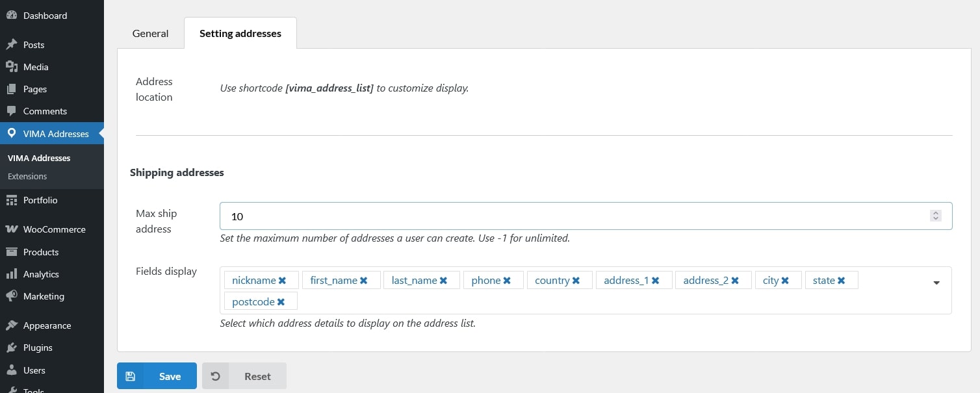Remove the nickname field tag
Screen dimensions: 980x393
click(x=282, y=281)
